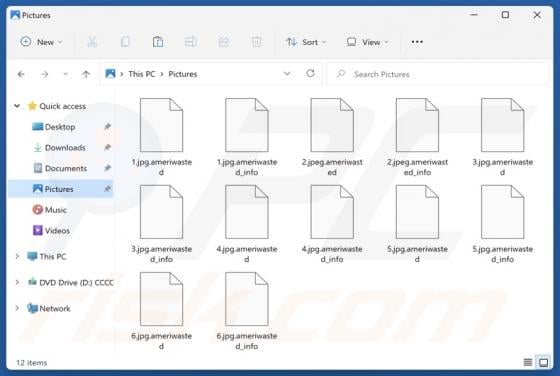Click the address bar folder icon
The image size is (560, 376).
pyautogui.click(x=110, y=74)
